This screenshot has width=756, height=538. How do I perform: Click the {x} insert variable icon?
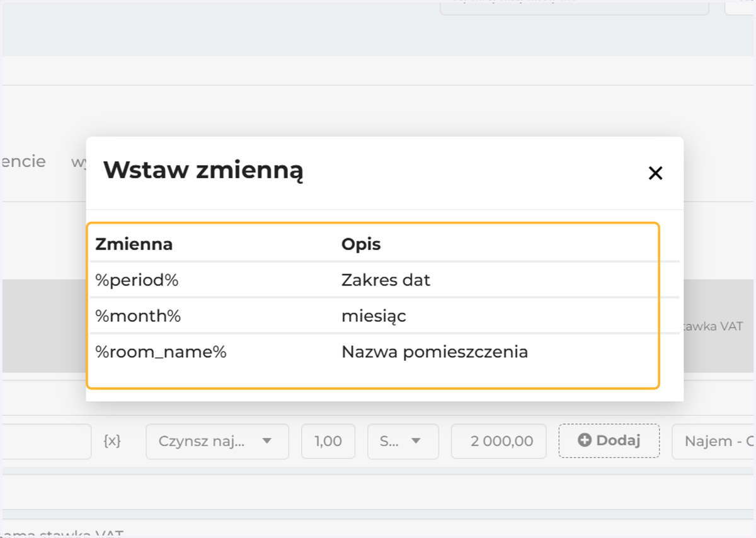coord(112,441)
